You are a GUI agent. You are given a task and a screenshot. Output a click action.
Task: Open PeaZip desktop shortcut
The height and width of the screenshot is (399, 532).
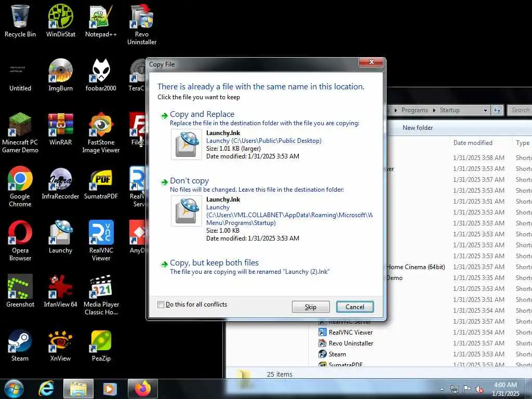click(x=101, y=345)
